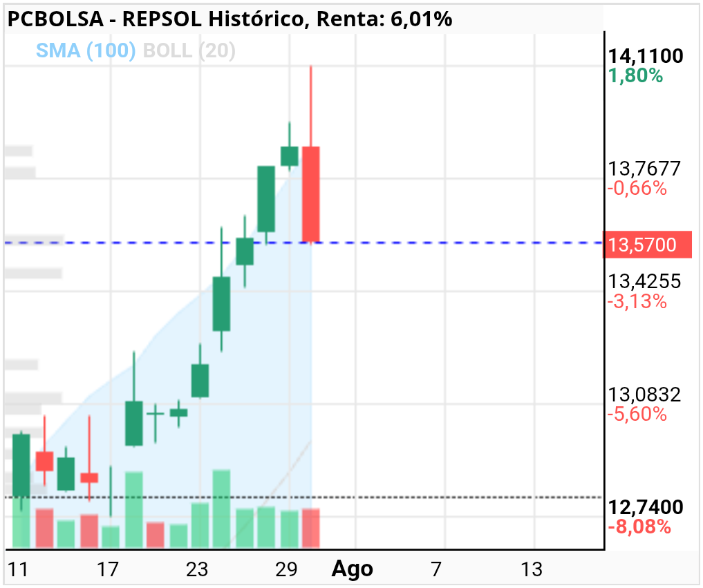
Task: Click the last red candlestick body
Action: (x=310, y=195)
